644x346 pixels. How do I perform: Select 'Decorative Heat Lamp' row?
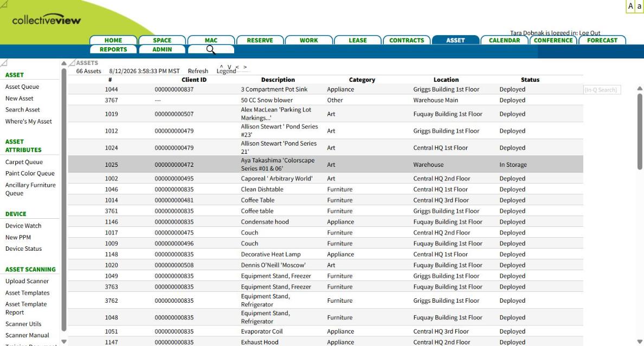click(x=325, y=254)
